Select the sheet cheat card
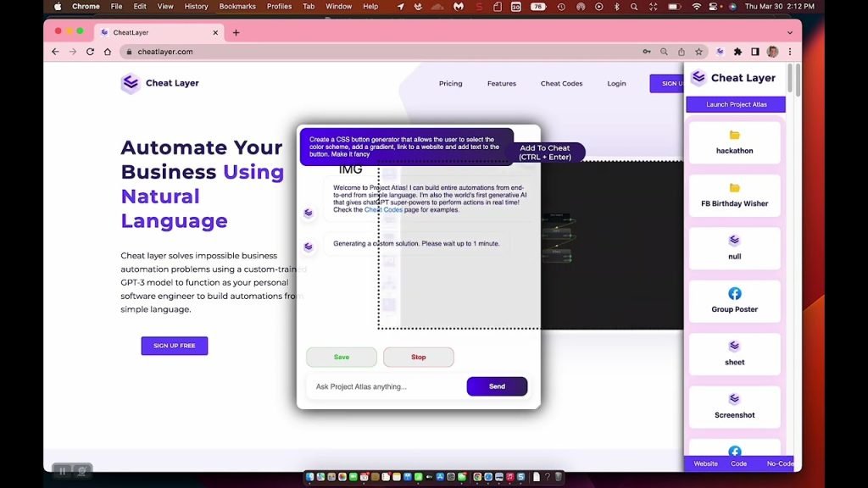This screenshot has width=868, height=488. tap(734, 353)
